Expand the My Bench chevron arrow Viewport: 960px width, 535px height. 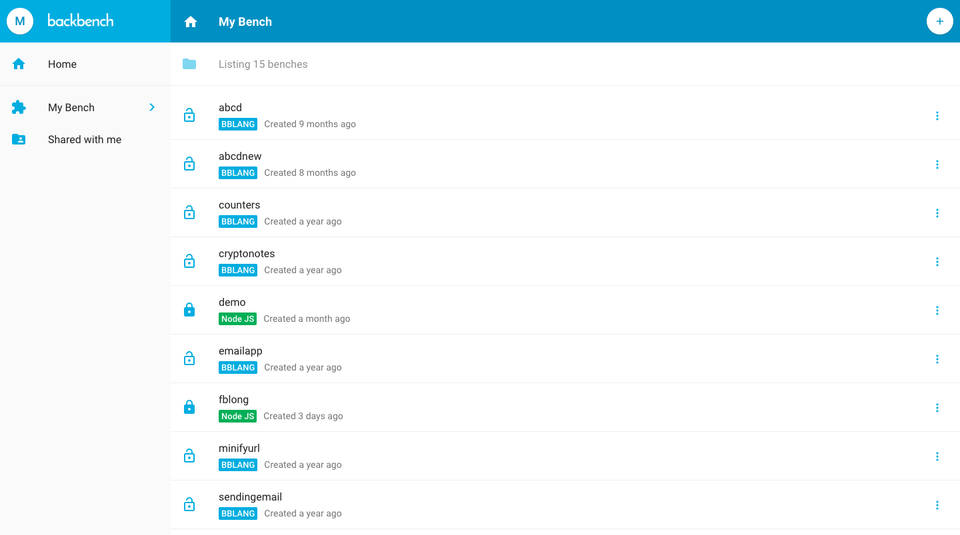pyautogui.click(x=152, y=107)
